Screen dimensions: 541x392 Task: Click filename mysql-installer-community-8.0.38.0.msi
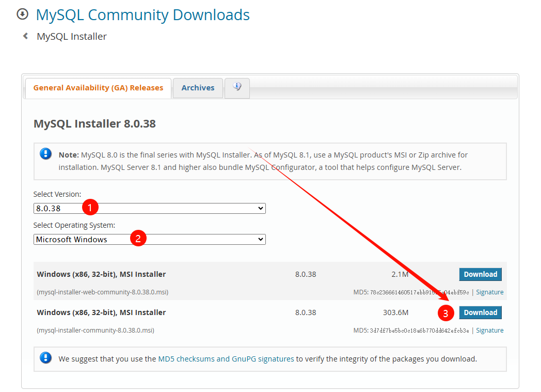tap(96, 331)
